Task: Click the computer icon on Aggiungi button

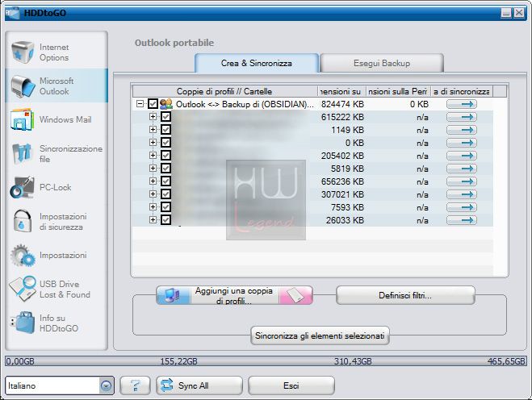Action: (x=174, y=295)
